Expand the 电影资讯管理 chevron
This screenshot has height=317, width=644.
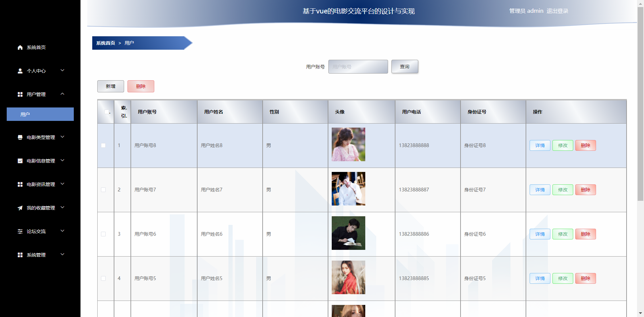pyautogui.click(x=62, y=184)
